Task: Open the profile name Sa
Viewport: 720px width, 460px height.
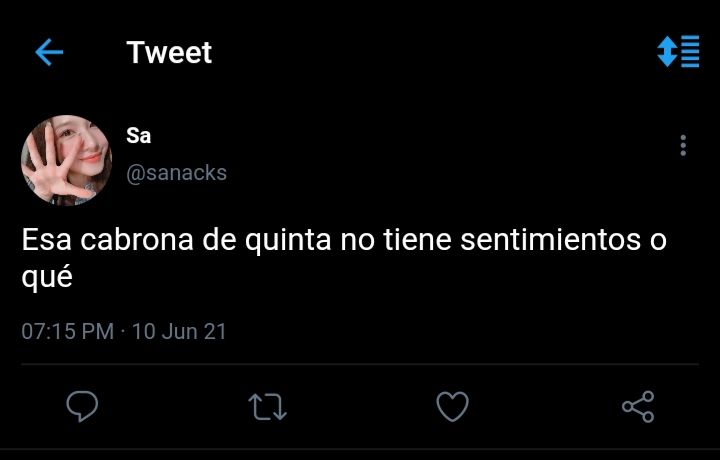Action: (x=139, y=136)
